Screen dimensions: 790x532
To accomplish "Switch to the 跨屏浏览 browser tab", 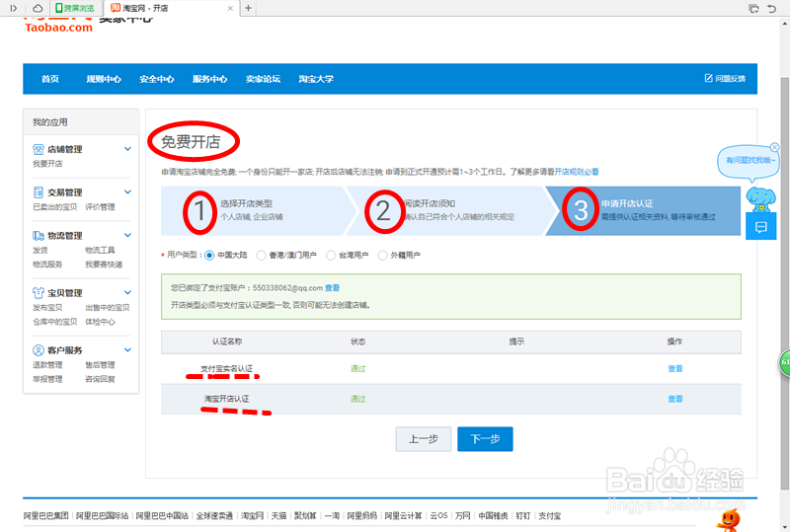I will pos(76,8).
